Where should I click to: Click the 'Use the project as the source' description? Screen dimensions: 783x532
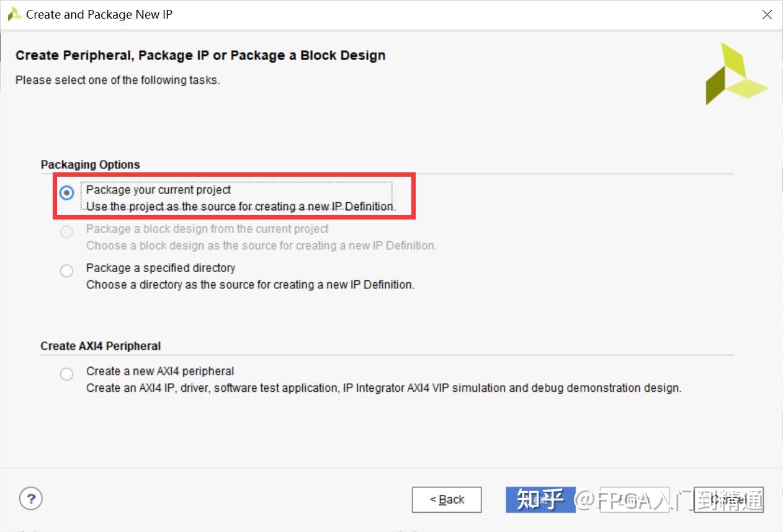(241, 206)
